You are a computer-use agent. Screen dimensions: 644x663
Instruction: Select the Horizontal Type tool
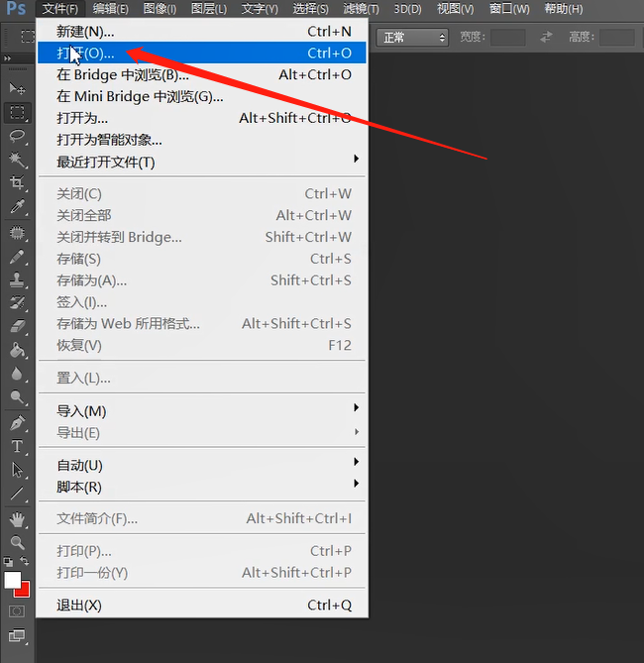pos(17,447)
